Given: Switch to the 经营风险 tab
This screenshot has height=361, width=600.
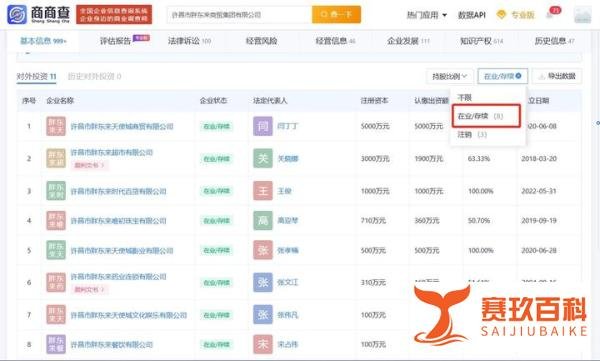Looking at the screenshot, I should [261, 41].
